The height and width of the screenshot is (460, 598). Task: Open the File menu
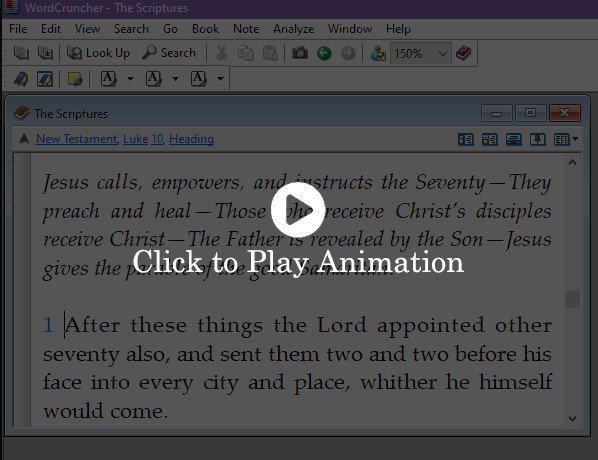click(18, 29)
